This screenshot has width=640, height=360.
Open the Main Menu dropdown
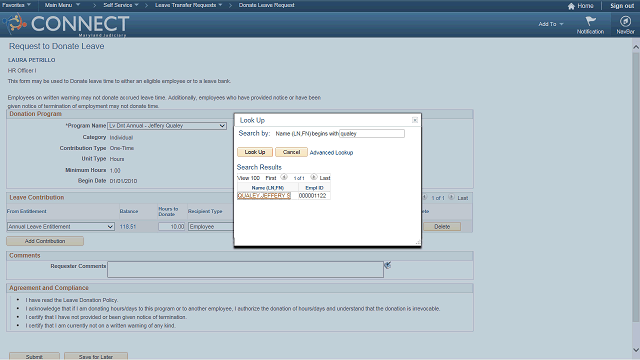[x=62, y=5]
